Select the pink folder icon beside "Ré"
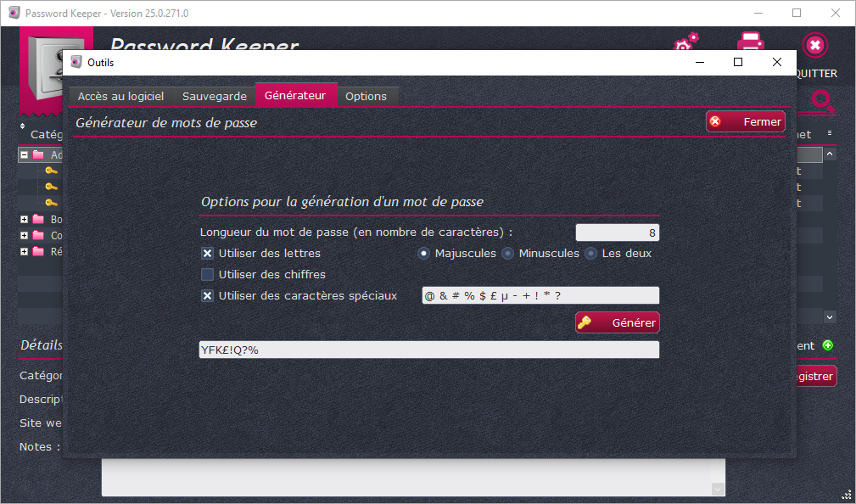Image resolution: width=856 pixels, height=504 pixels. coord(38,251)
